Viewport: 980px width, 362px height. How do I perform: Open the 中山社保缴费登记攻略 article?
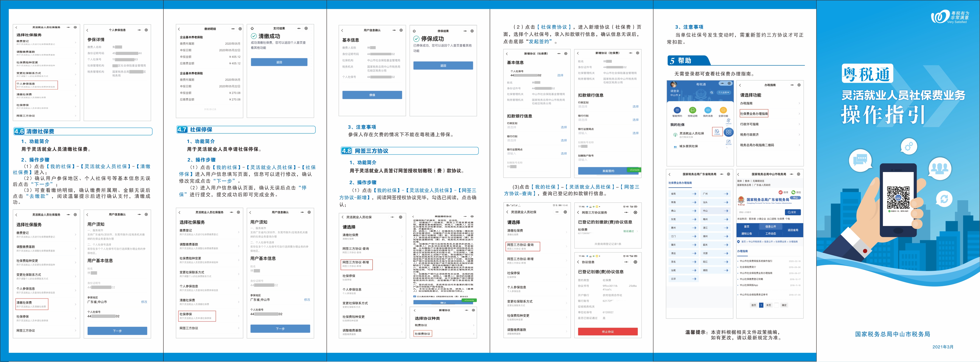coord(752,279)
